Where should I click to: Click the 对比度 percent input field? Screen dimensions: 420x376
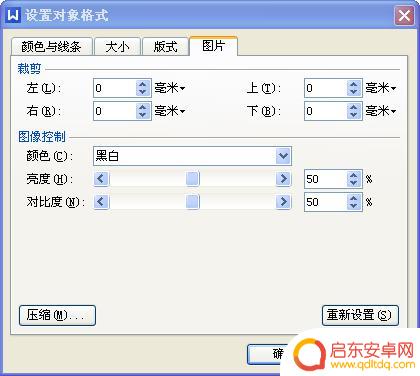coord(326,202)
